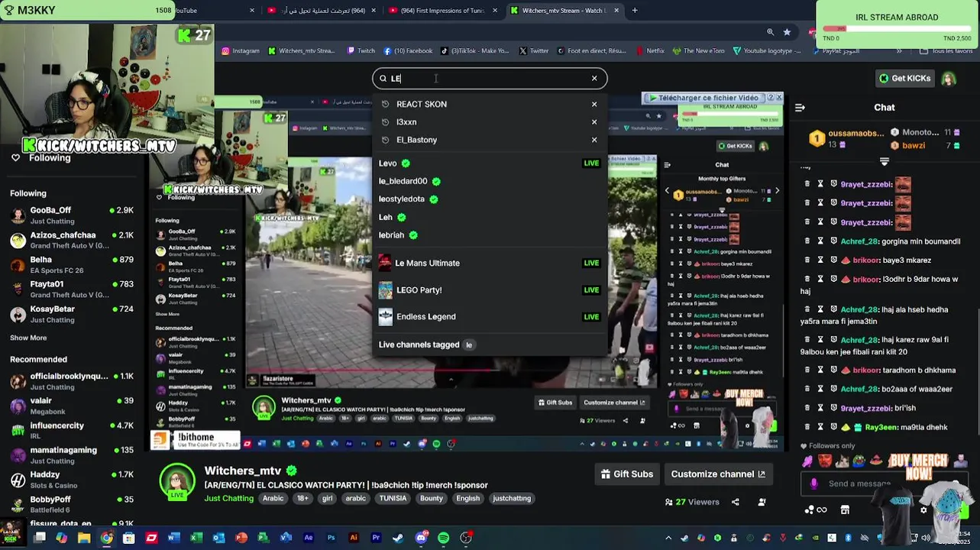
Task: Select the Just Chatting category link
Action: [x=229, y=498]
